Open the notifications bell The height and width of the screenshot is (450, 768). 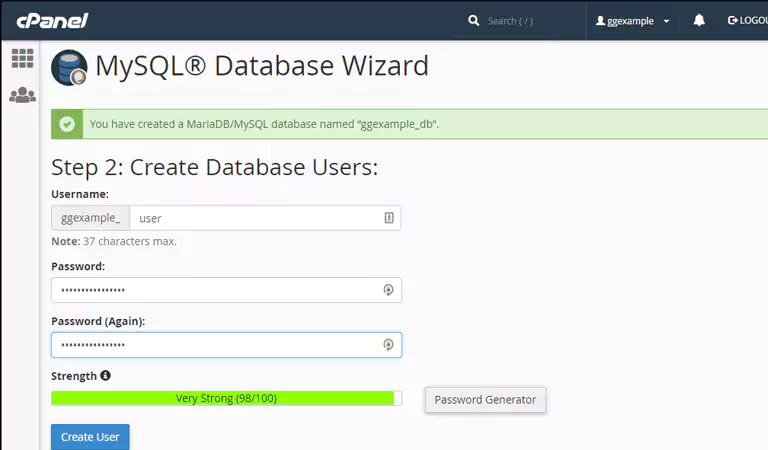click(699, 20)
